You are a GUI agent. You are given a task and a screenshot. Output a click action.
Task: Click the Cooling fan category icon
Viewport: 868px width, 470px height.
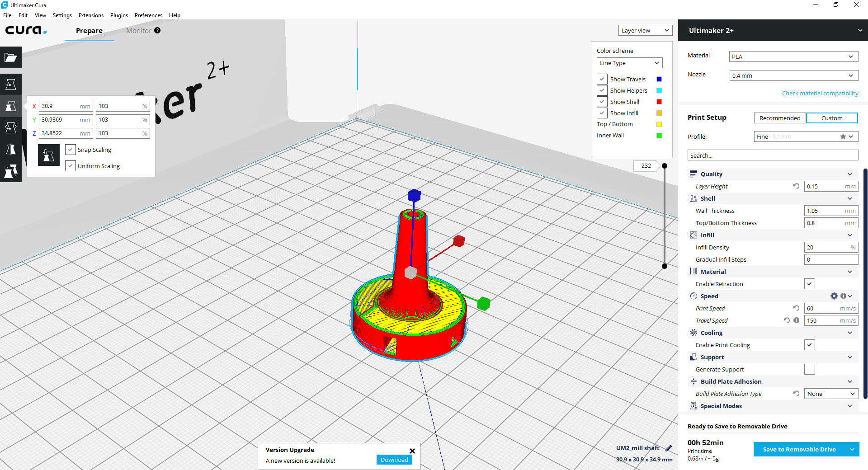click(x=693, y=333)
